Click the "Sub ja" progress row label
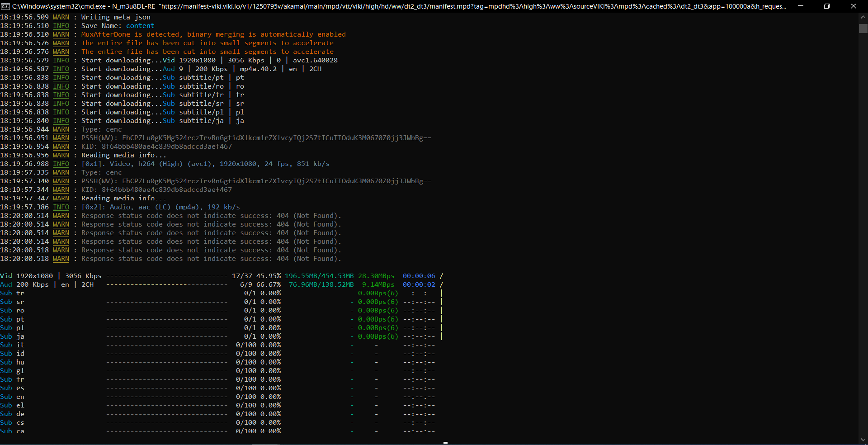Image resolution: width=868 pixels, height=445 pixels. coord(12,336)
